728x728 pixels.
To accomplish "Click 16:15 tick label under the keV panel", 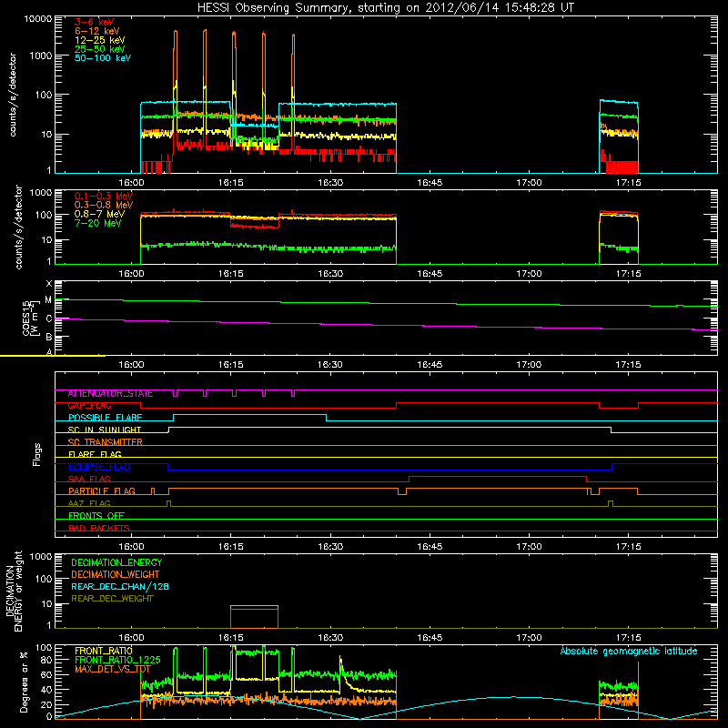I will pos(231,183).
